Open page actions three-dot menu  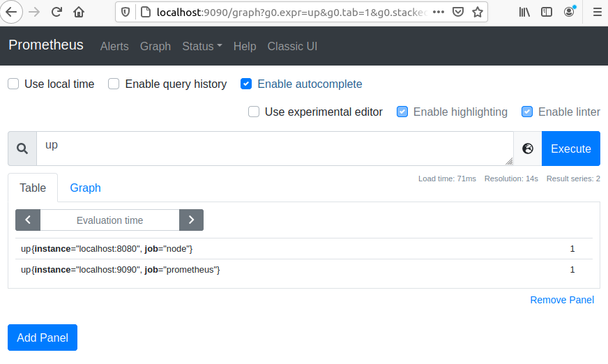pos(439,12)
